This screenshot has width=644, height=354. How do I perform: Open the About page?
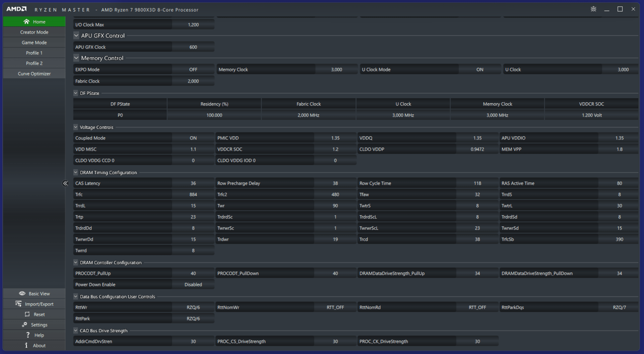click(34, 345)
